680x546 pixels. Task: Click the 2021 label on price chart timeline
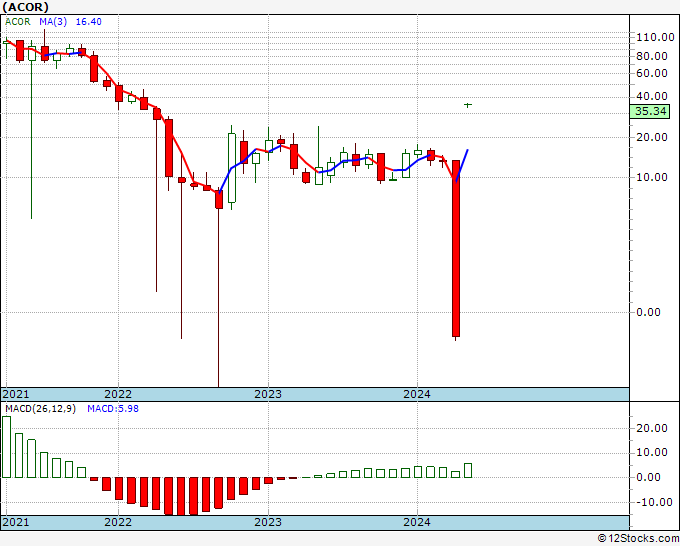[16, 394]
